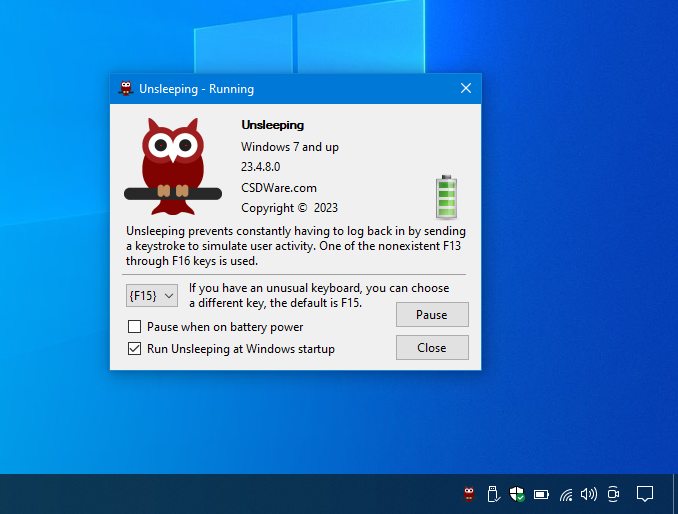Click Safely Remove Hardware tray icon
The width and height of the screenshot is (678, 514).
[x=493, y=494]
